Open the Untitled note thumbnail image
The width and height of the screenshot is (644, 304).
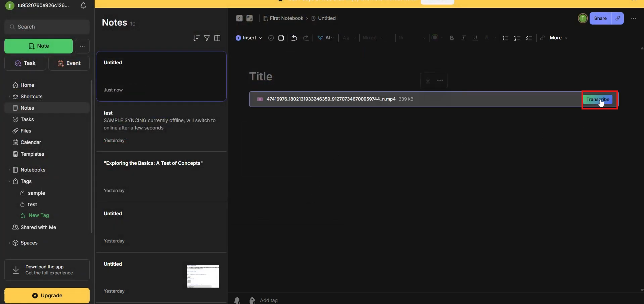click(x=203, y=276)
